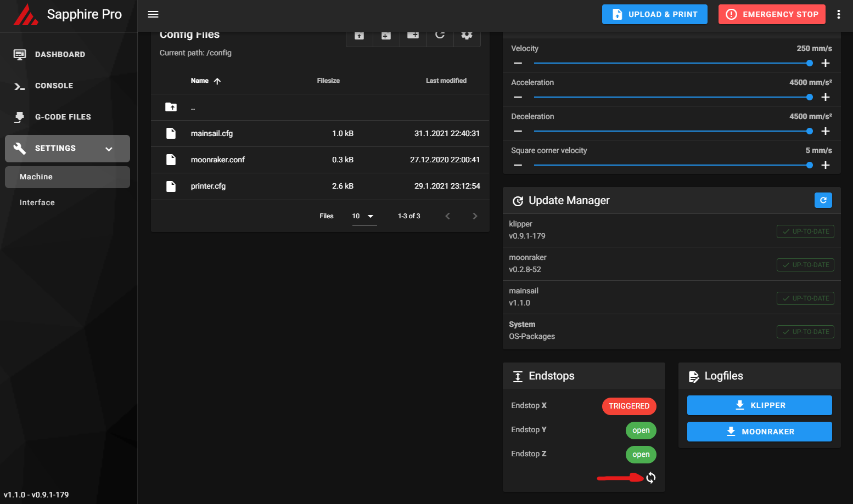Refresh the config files list
The width and height of the screenshot is (853, 504).
pyautogui.click(x=440, y=35)
